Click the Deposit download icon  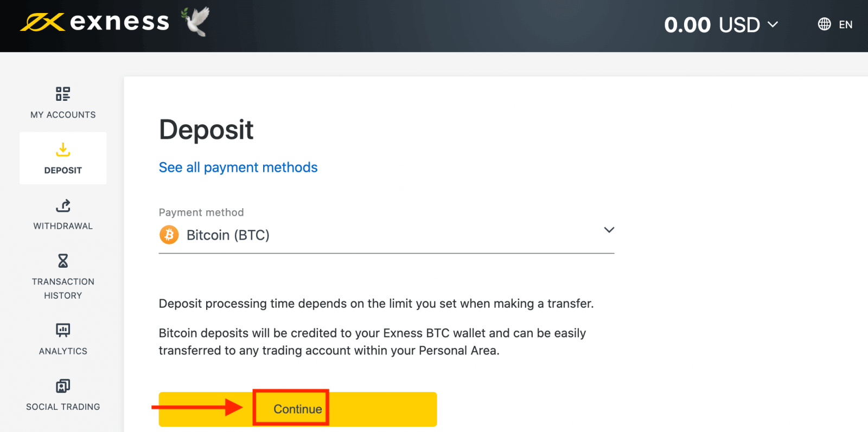point(63,150)
